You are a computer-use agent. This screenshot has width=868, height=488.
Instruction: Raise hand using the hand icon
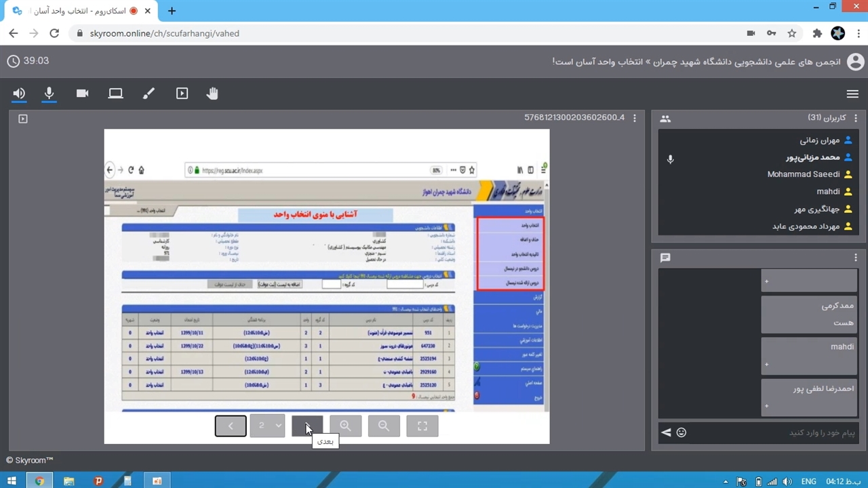click(x=212, y=94)
